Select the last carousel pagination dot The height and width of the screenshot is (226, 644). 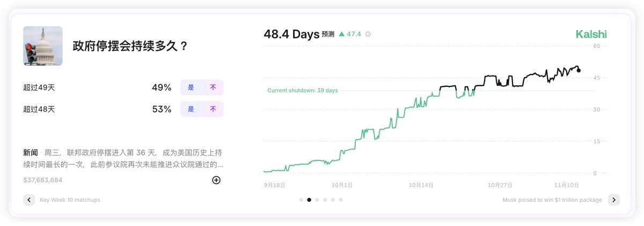[x=341, y=200]
